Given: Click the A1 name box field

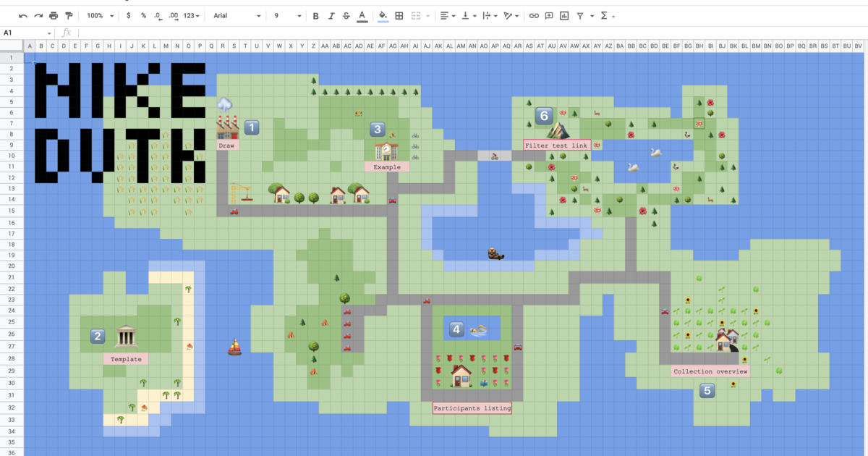Looking at the screenshot, I should (26, 33).
